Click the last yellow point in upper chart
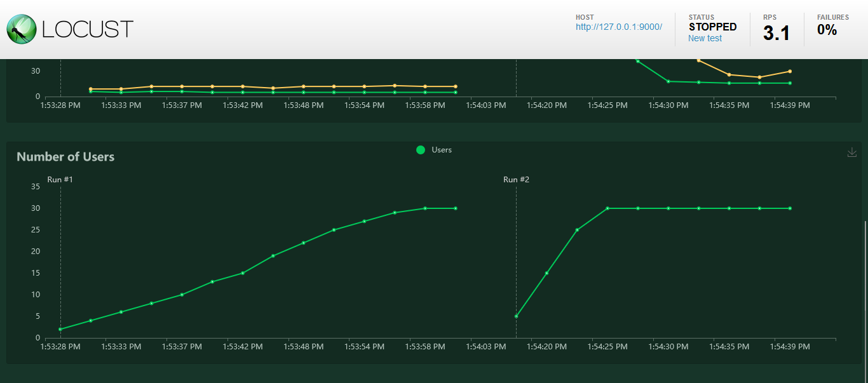 (790, 71)
